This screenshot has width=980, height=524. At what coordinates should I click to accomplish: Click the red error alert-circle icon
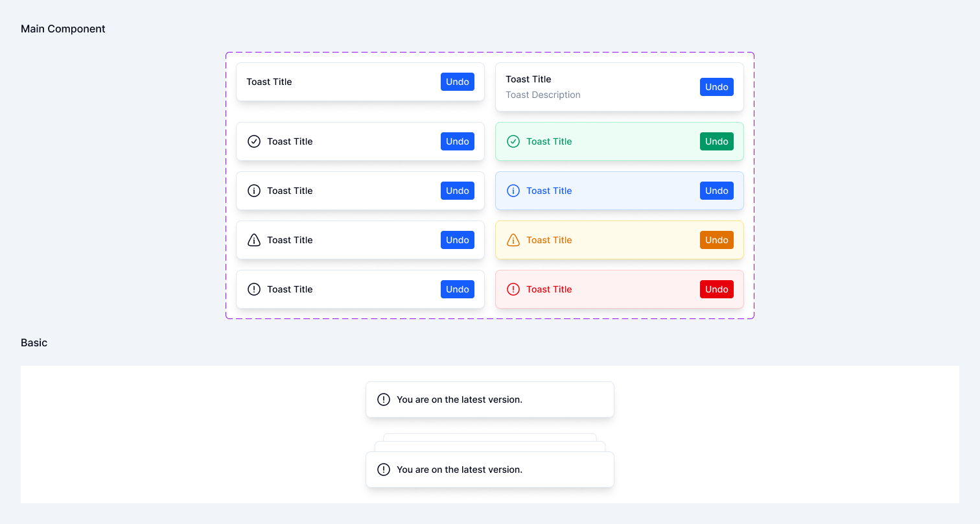tap(513, 289)
